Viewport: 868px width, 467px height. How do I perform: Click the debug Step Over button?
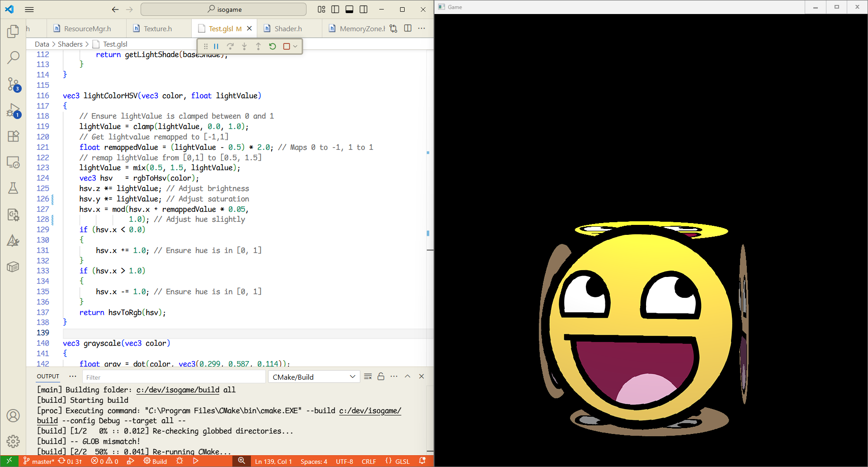[230, 46]
